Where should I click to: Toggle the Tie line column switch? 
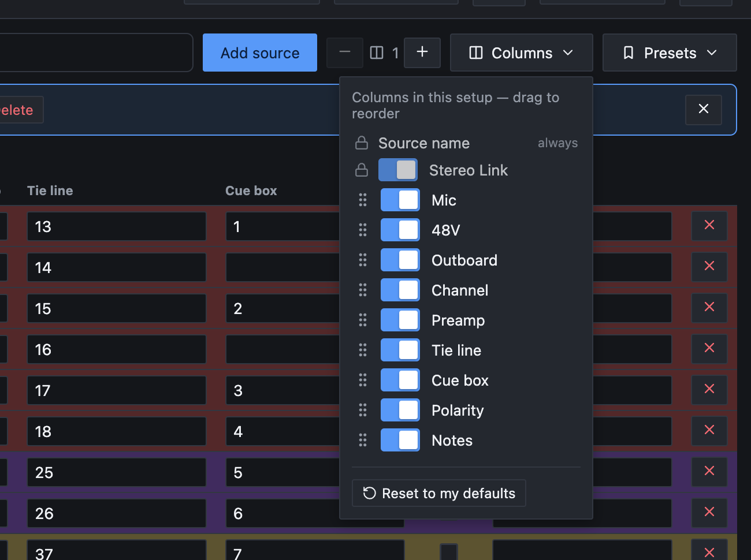pyautogui.click(x=400, y=350)
